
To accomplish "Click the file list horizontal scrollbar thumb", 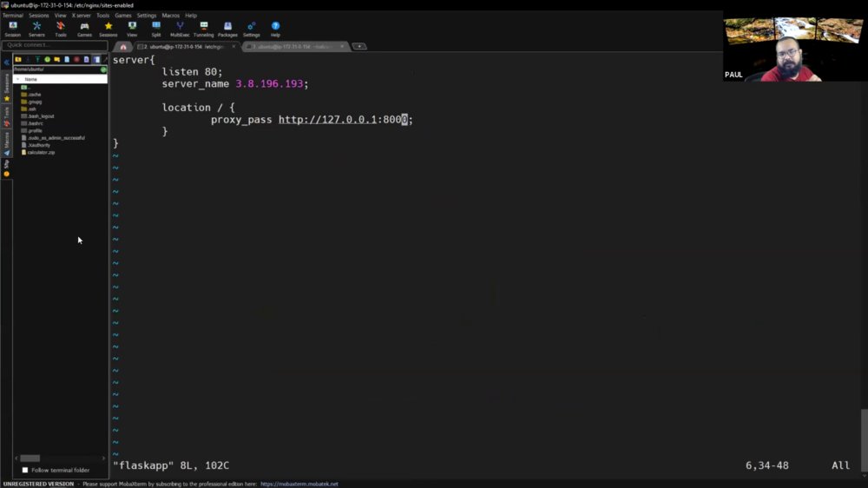I will 30,458.
